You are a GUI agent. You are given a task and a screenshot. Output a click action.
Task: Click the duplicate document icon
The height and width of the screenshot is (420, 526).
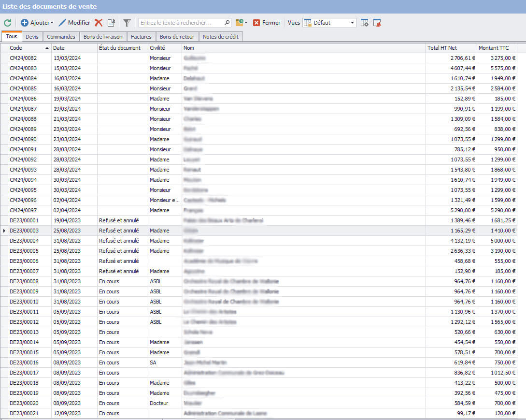(111, 23)
